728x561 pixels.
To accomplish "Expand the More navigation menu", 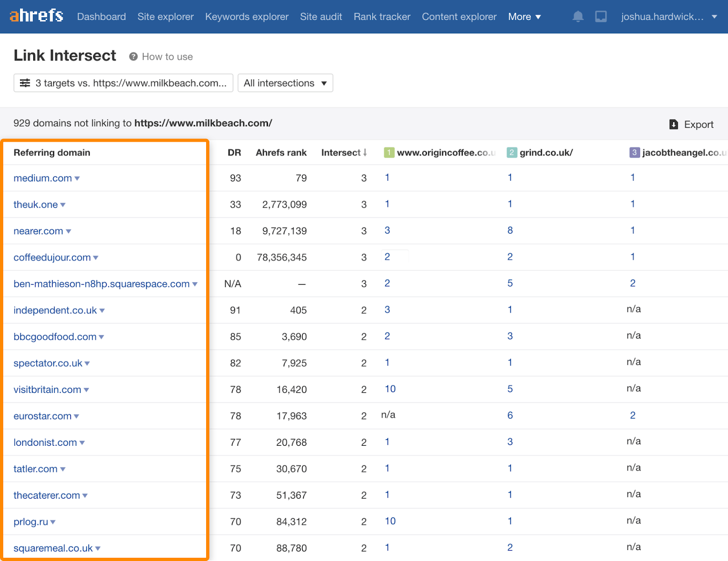I will point(524,17).
